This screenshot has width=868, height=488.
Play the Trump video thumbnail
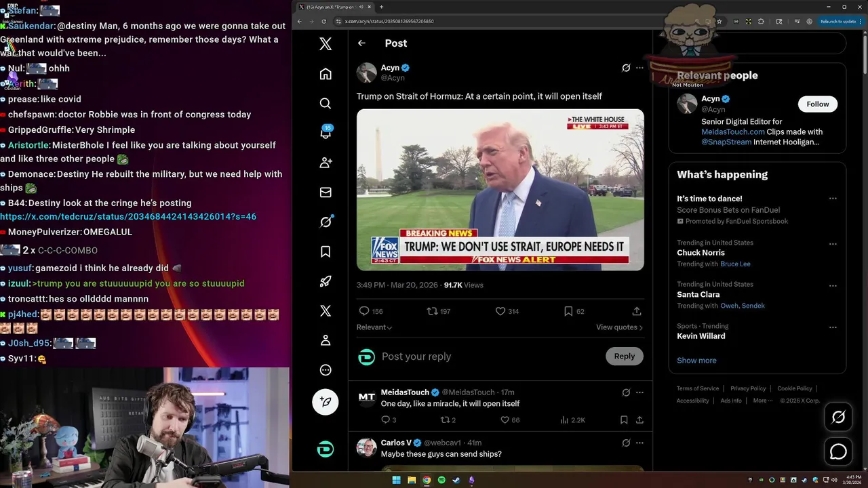(x=500, y=190)
